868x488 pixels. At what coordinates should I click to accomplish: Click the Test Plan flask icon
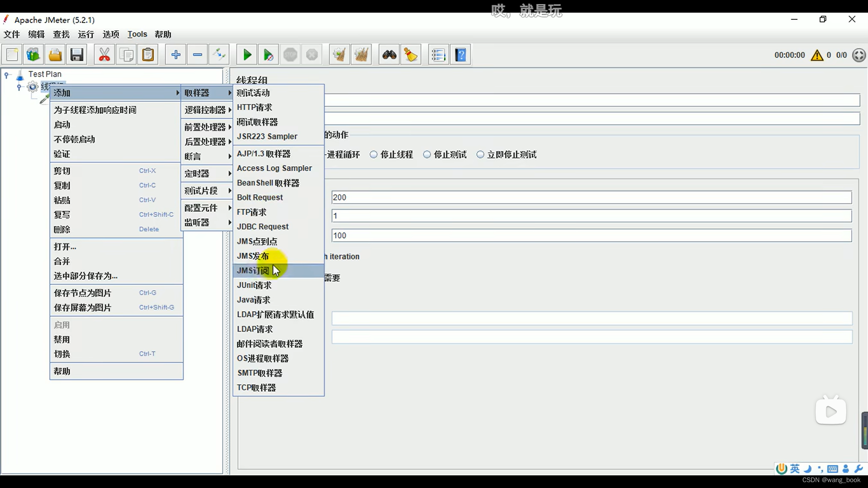[20, 75]
